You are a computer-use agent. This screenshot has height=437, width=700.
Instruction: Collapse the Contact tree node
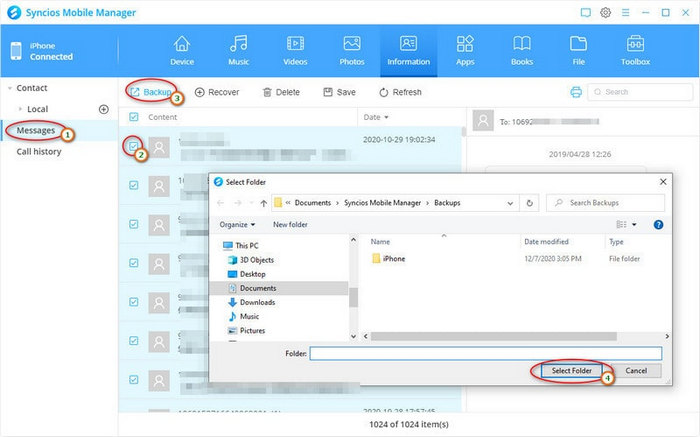tap(10, 88)
